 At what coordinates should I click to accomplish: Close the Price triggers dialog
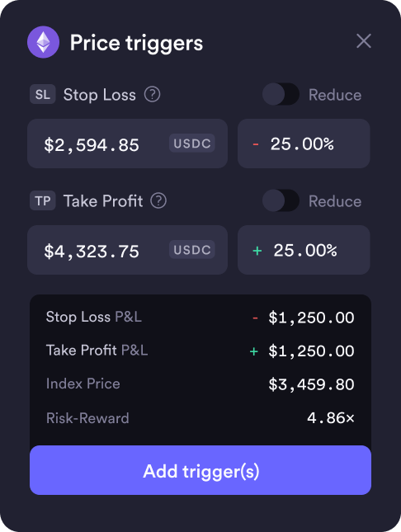pyautogui.click(x=364, y=41)
